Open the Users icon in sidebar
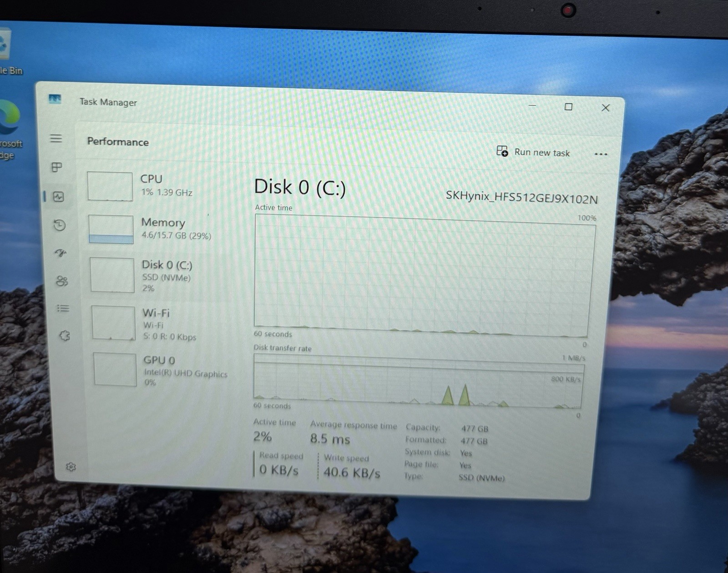This screenshot has width=728, height=573. 62,281
